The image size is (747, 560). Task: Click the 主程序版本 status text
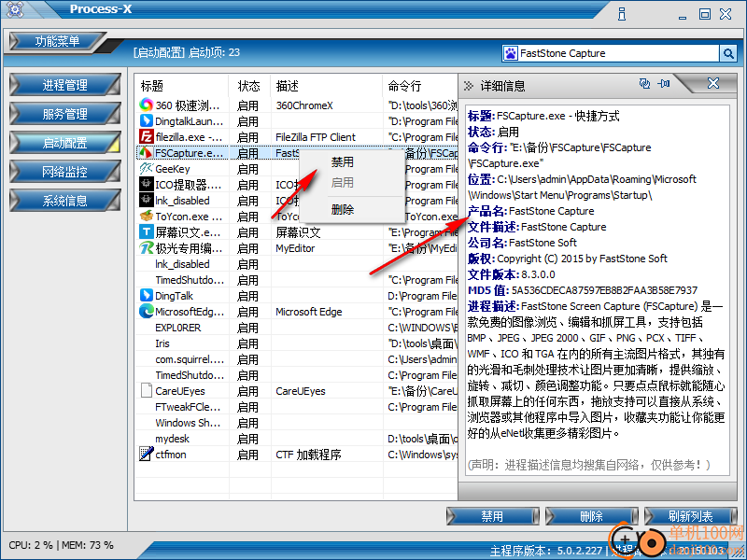546,551
